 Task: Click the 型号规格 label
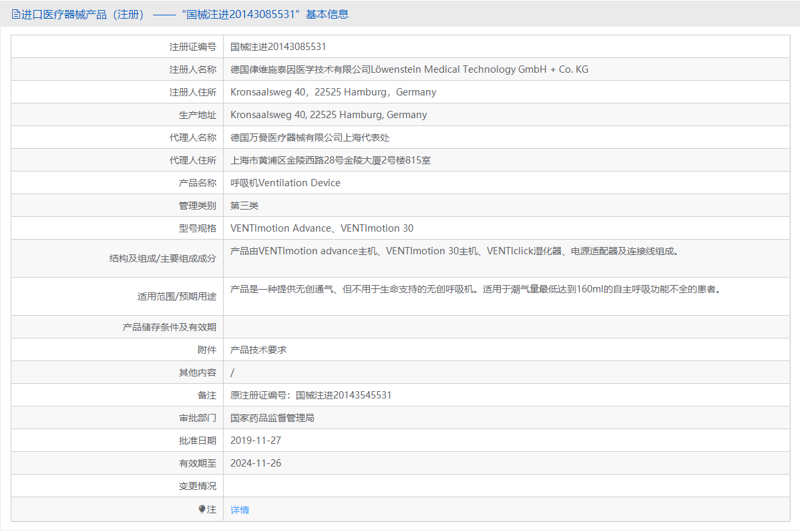pos(198,228)
